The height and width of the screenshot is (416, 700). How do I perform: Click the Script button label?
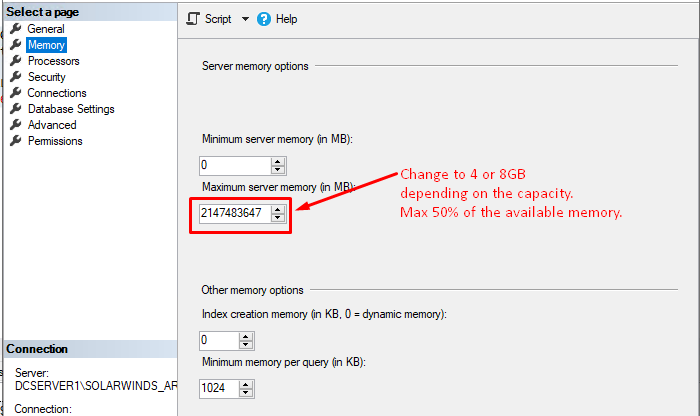point(218,19)
